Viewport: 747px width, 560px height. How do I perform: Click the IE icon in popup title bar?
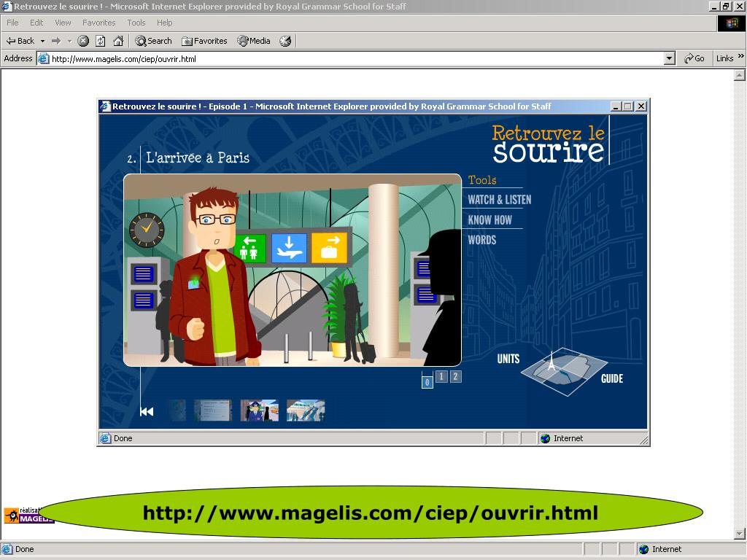click(105, 106)
